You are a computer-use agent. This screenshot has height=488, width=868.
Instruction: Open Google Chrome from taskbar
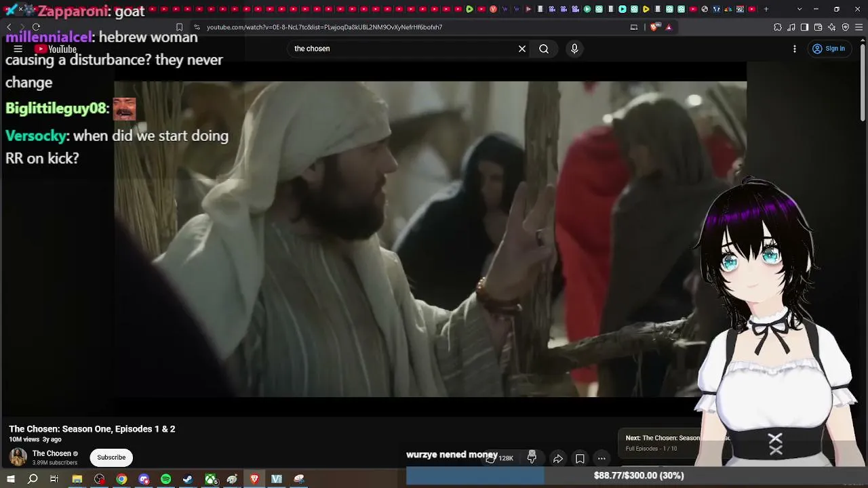point(121,479)
